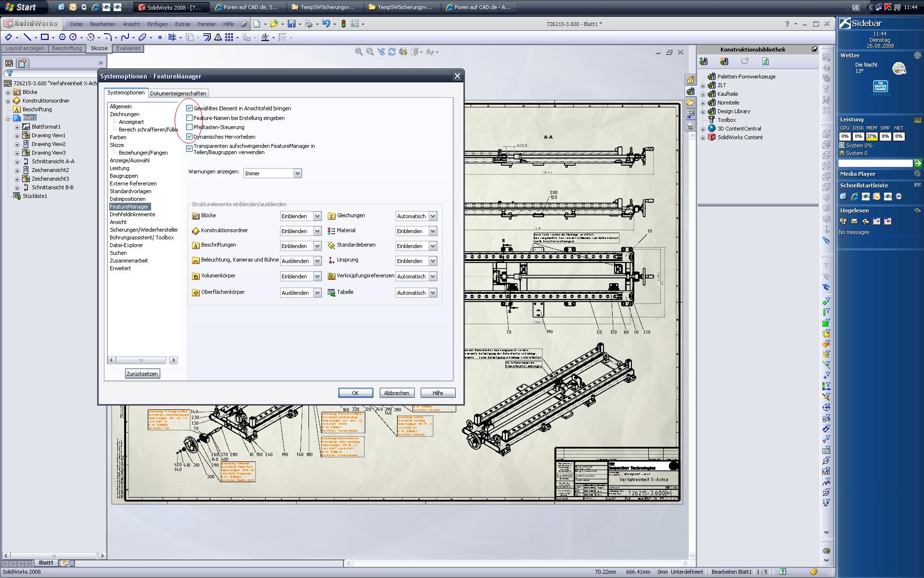This screenshot has width=924, height=578.
Task: Launch Windows Media Player from the Schnellstartleiste
Action: pos(899,197)
